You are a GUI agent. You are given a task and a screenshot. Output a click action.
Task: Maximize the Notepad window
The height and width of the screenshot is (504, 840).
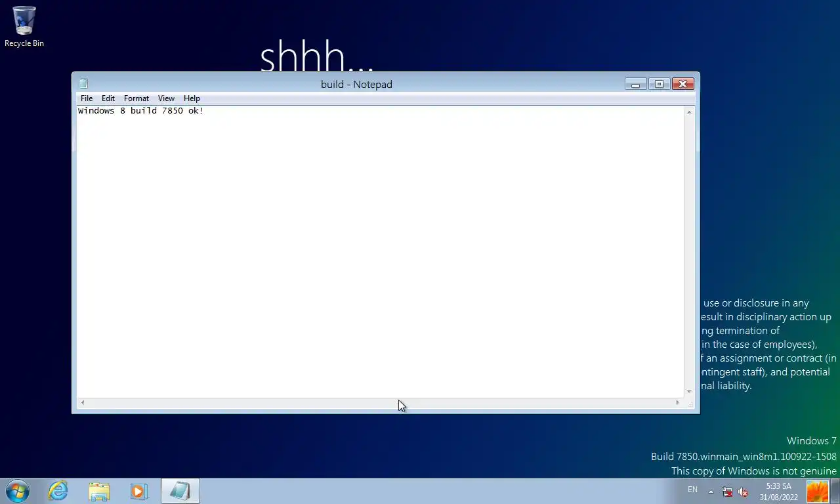click(x=659, y=84)
